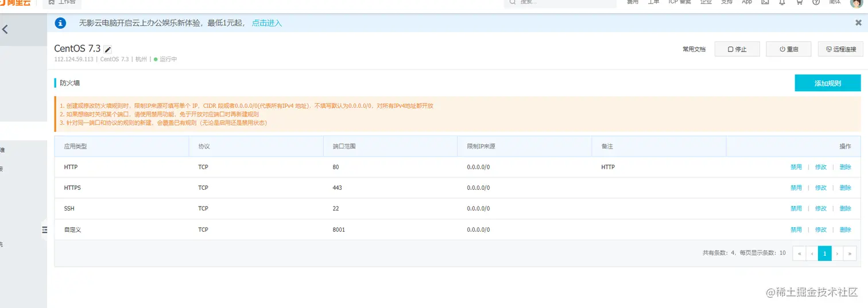Delete the HTTP rule via 删除
868x308 pixels.
(x=846, y=167)
